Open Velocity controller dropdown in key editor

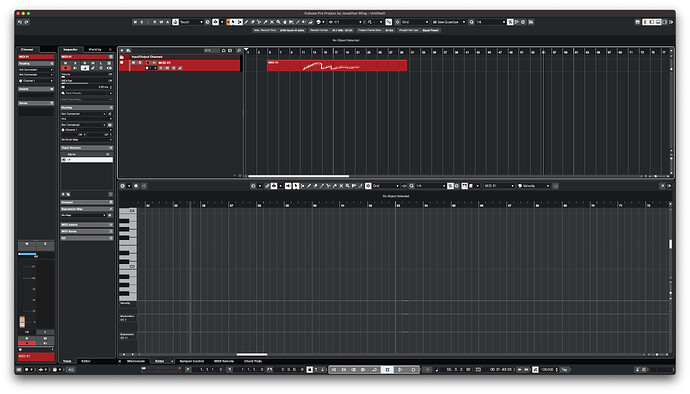pyautogui.click(x=533, y=186)
